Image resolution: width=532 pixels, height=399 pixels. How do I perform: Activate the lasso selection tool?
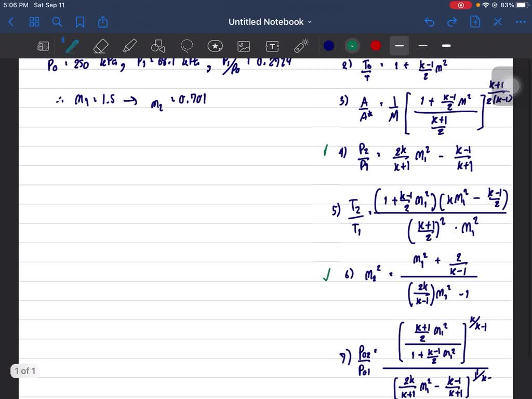(187, 46)
